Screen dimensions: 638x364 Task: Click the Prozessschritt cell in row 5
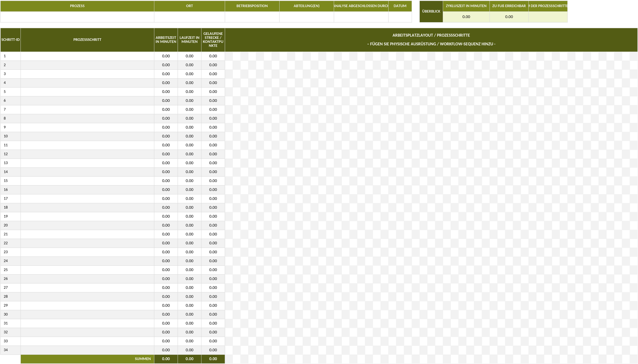coord(87,92)
